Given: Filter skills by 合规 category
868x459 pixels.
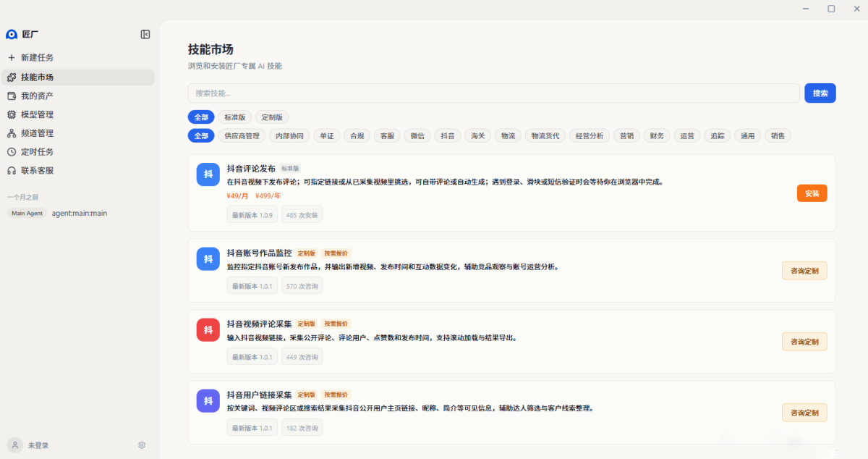Looking at the screenshot, I should click(357, 135).
